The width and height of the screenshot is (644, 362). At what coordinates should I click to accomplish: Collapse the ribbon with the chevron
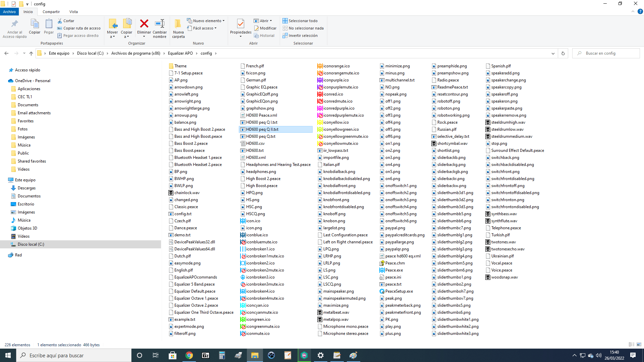(633, 12)
